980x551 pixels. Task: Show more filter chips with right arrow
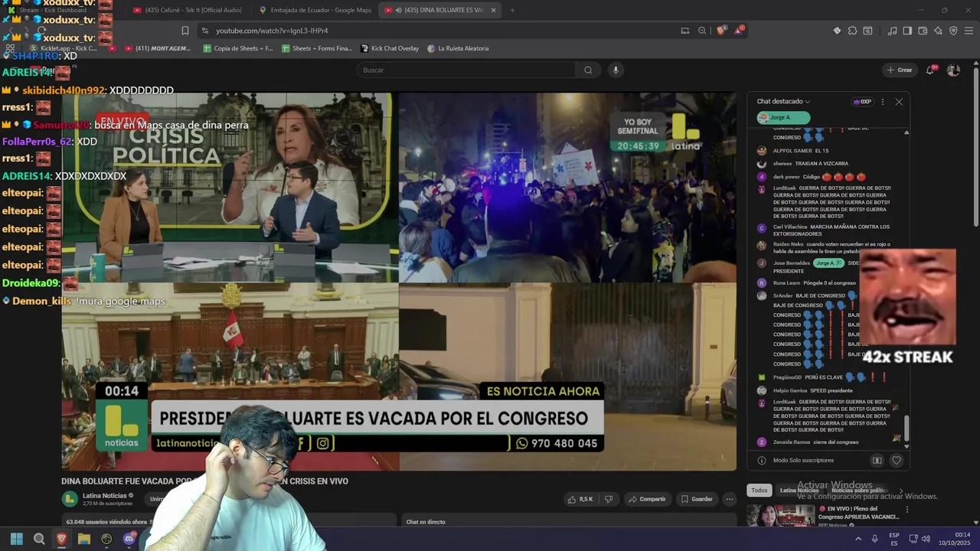pyautogui.click(x=900, y=491)
